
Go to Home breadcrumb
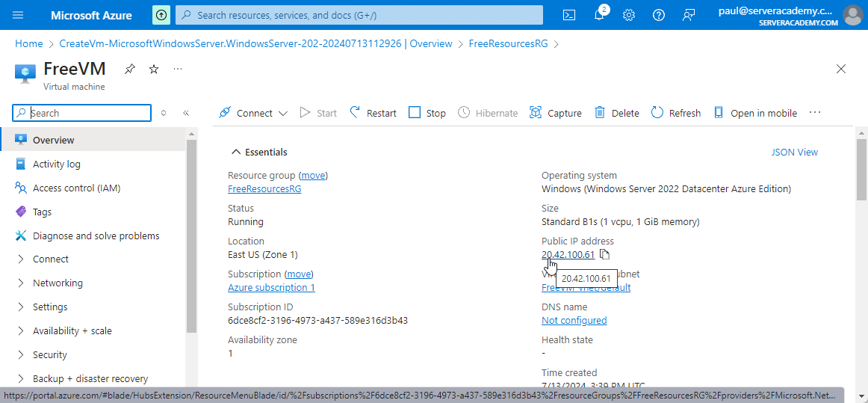click(29, 43)
